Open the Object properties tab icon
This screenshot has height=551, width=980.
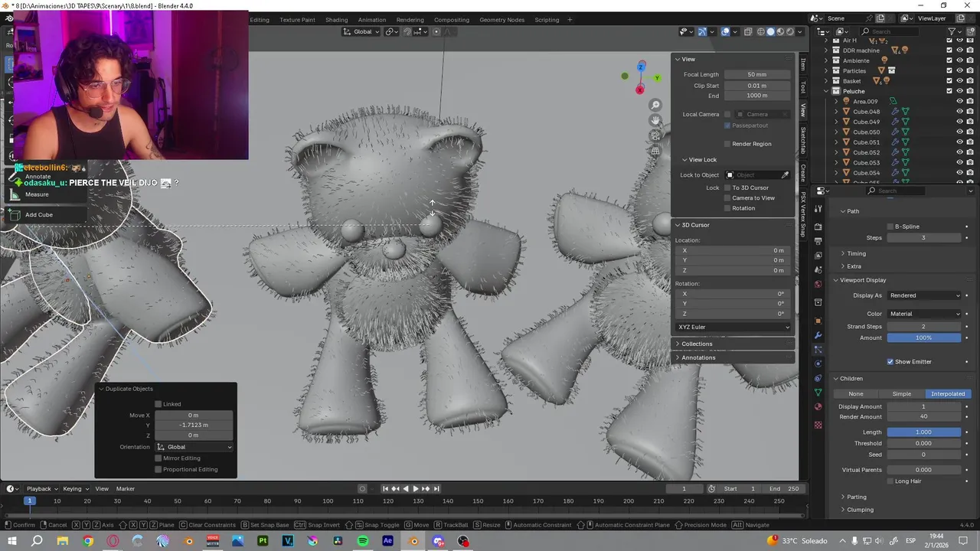point(818,321)
